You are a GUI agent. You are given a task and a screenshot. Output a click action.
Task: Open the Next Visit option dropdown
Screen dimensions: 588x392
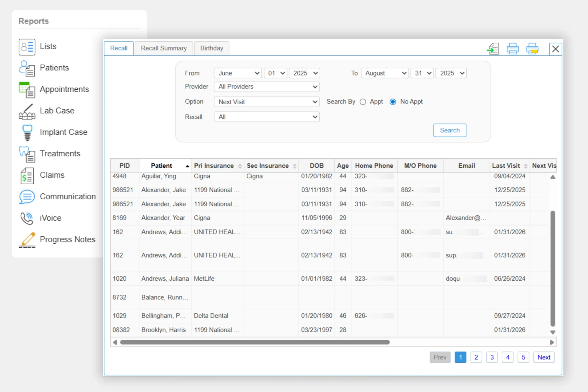coord(266,102)
